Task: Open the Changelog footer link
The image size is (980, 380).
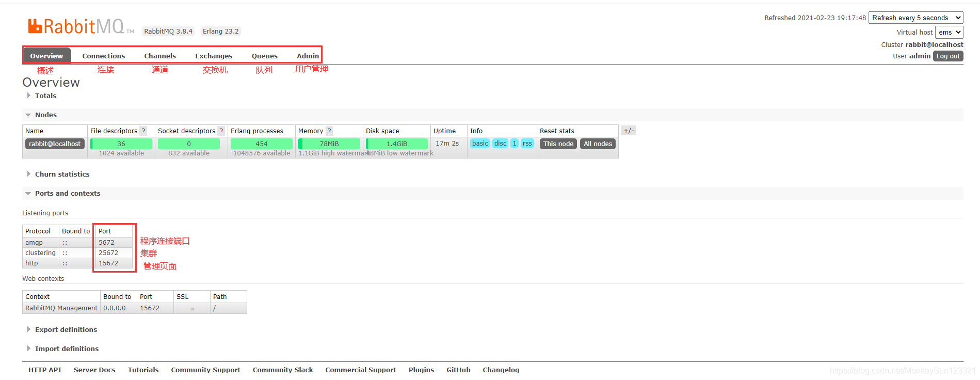Action: coord(501,370)
